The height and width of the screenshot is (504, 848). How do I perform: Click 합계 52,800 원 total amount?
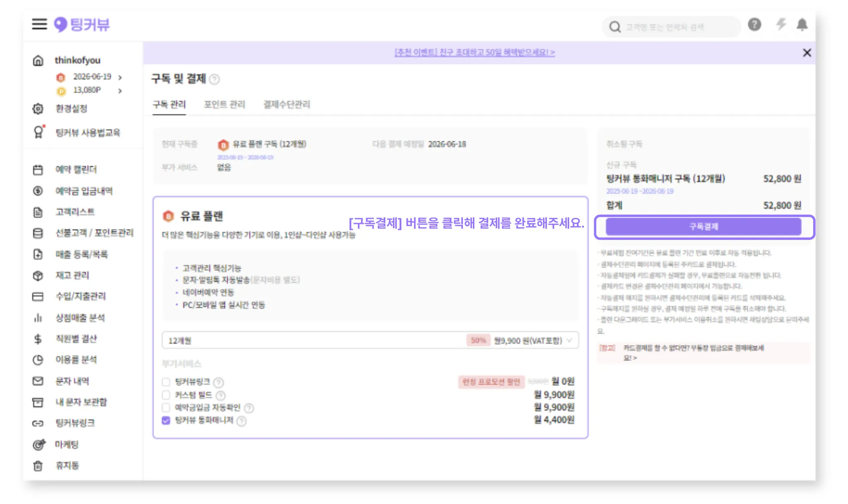(782, 205)
